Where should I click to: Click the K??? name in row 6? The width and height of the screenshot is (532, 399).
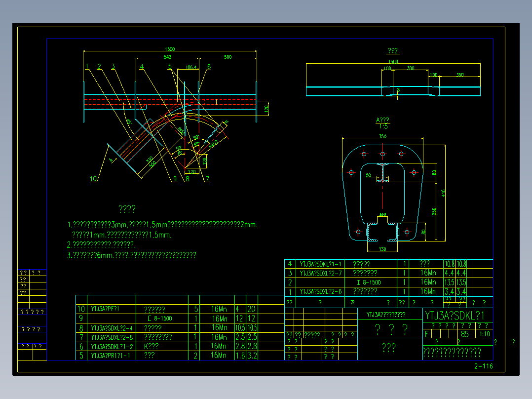152,346
